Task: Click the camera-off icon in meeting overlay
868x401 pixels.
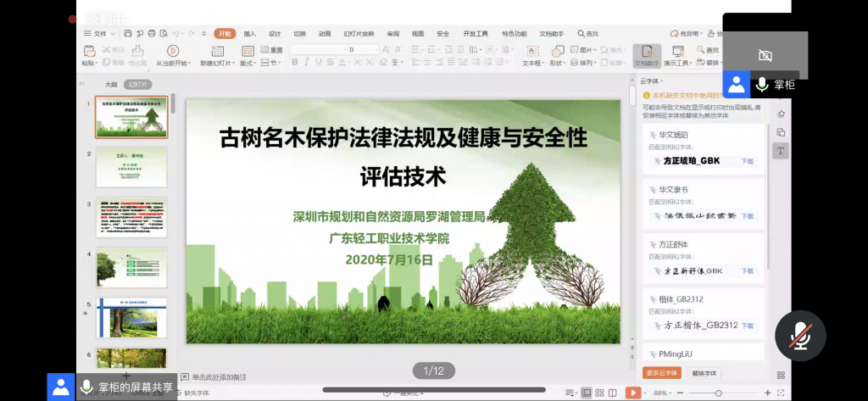Action: pyautogui.click(x=765, y=55)
